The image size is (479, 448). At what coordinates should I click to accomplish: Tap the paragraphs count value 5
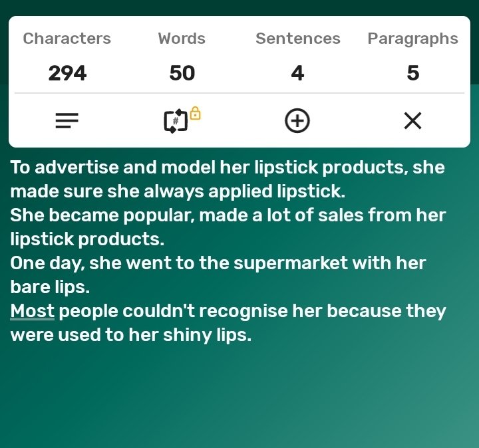[413, 73]
